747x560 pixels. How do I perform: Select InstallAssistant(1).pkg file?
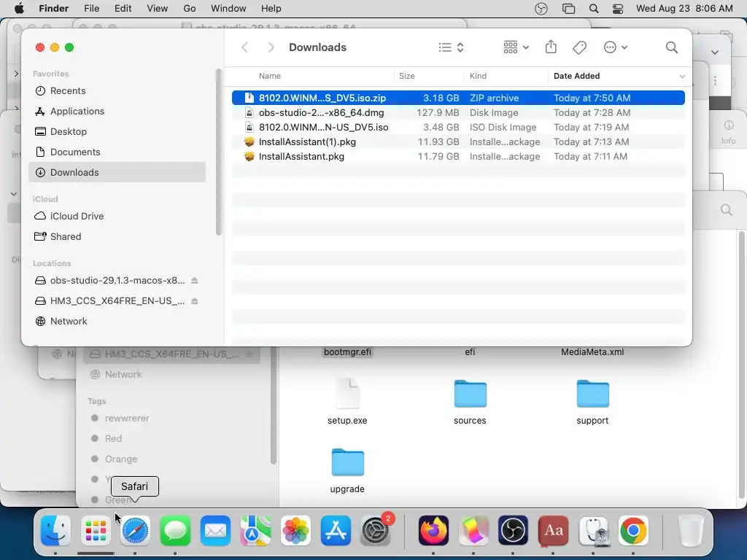click(458, 142)
